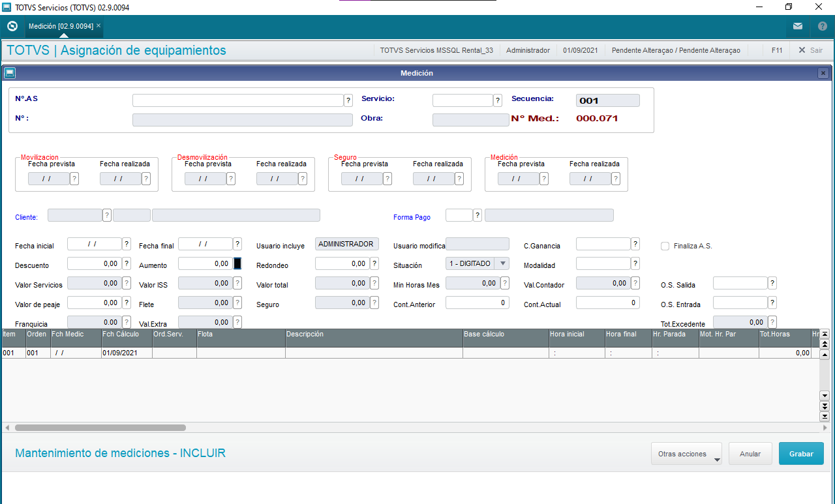Open the mail envelope icon in the top bar
This screenshot has height=504, width=835.
pyautogui.click(x=798, y=27)
